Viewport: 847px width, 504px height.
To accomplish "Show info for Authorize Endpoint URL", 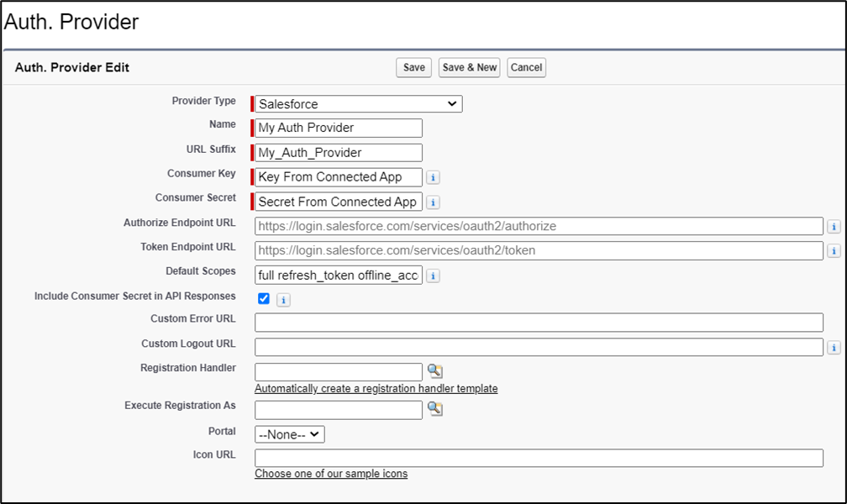I will (834, 226).
